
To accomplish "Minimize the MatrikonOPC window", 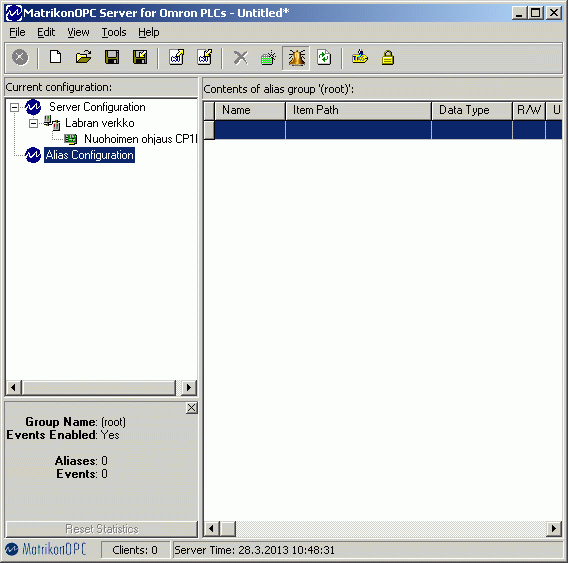I will point(519,13).
